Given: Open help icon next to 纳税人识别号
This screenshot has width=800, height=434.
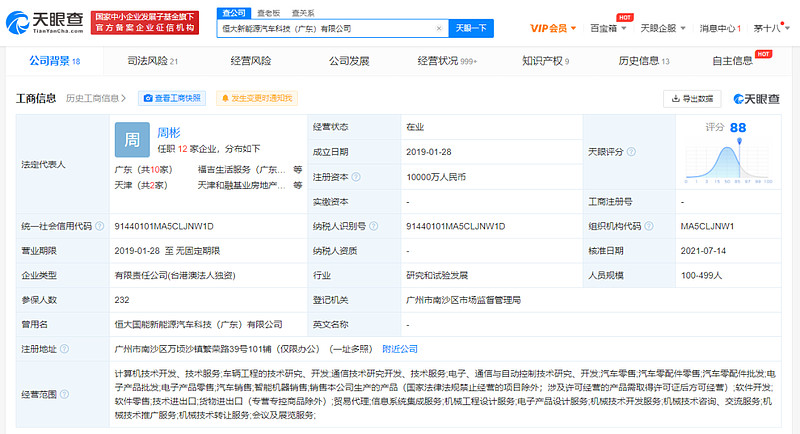Looking at the screenshot, I should [373, 226].
